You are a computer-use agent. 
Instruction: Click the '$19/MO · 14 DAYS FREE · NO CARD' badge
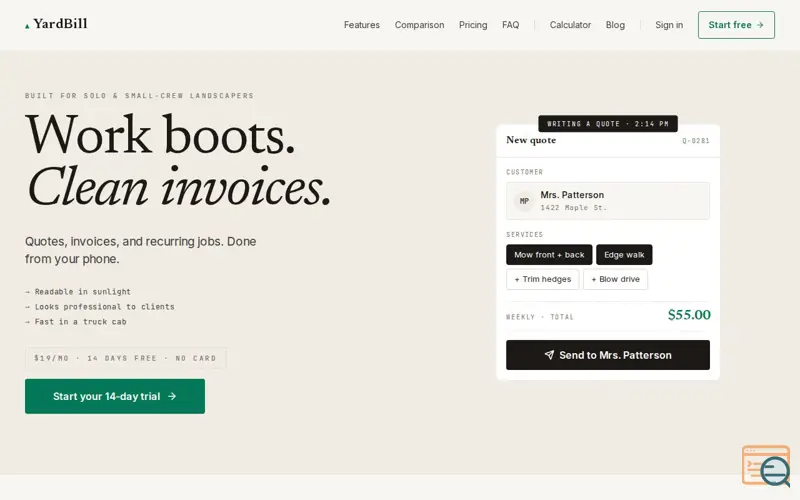point(126,358)
